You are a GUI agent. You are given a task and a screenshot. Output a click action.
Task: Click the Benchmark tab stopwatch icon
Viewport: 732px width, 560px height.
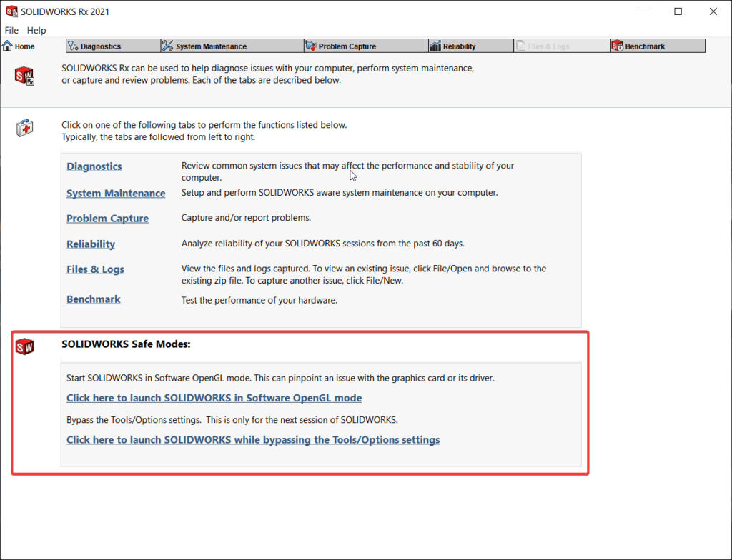[617, 46]
